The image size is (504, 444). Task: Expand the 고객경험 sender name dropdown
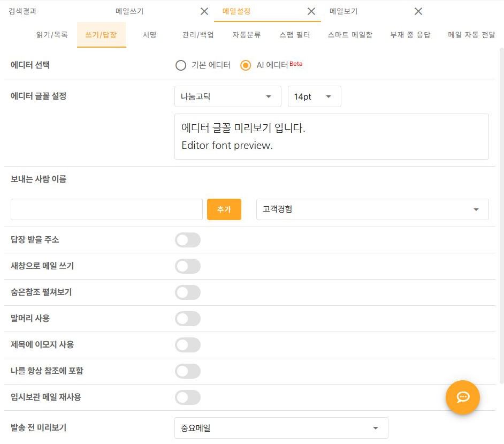pos(372,209)
